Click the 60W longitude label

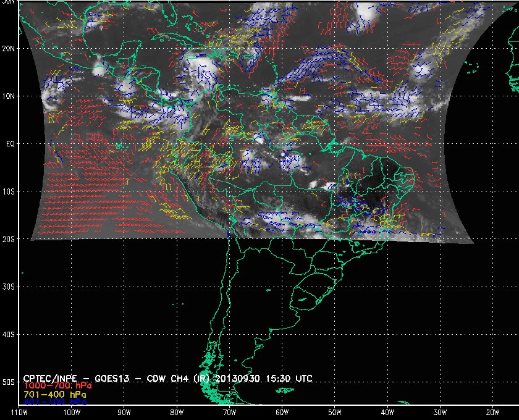(x=282, y=413)
